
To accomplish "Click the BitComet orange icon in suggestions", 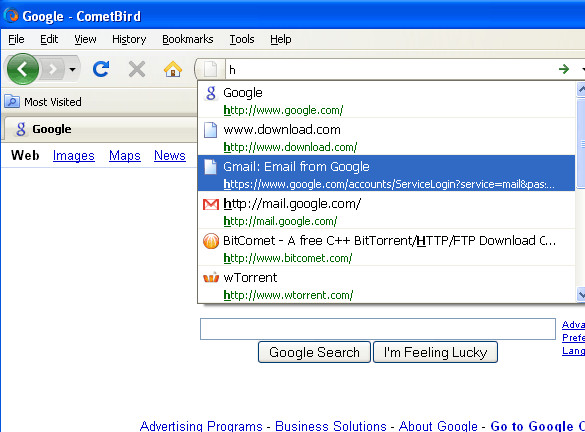I will pos(211,241).
